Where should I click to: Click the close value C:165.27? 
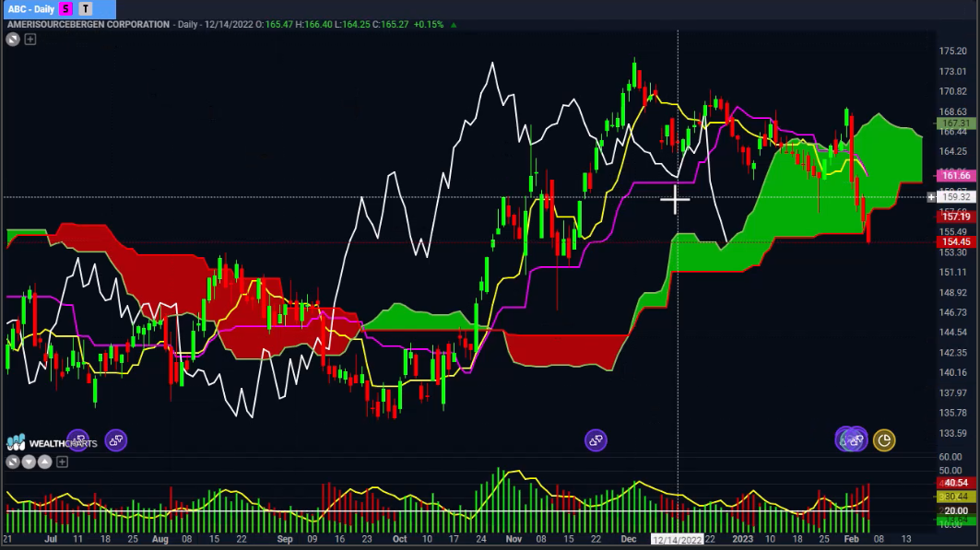click(x=391, y=24)
